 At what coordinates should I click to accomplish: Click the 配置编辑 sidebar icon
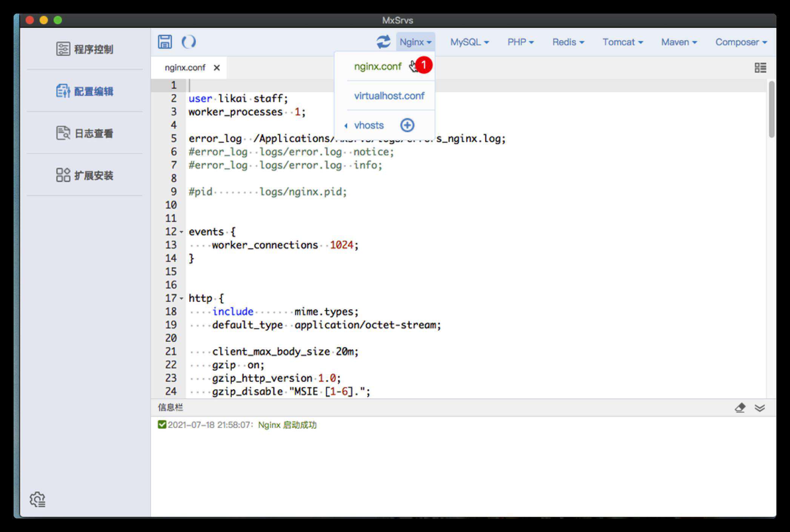(63, 91)
